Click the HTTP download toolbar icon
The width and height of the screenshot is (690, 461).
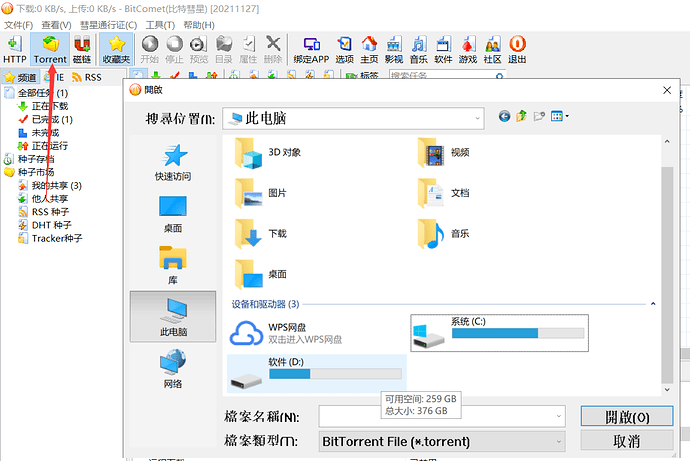click(15, 49)
